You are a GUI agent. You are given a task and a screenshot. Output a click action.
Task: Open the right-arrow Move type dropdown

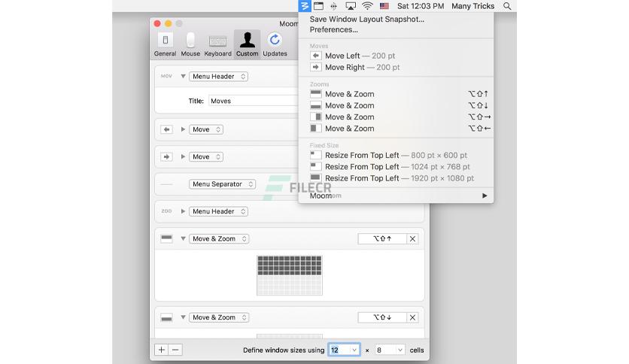click(x=206, y=156)
